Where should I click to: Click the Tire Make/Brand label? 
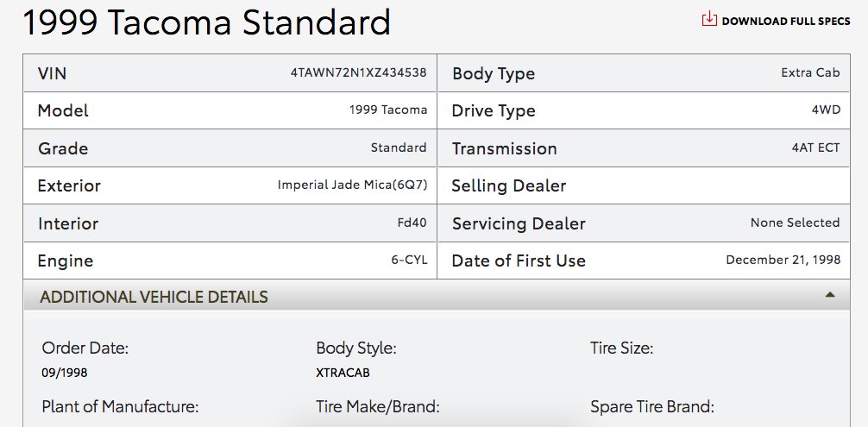click(x=378, y=407)
